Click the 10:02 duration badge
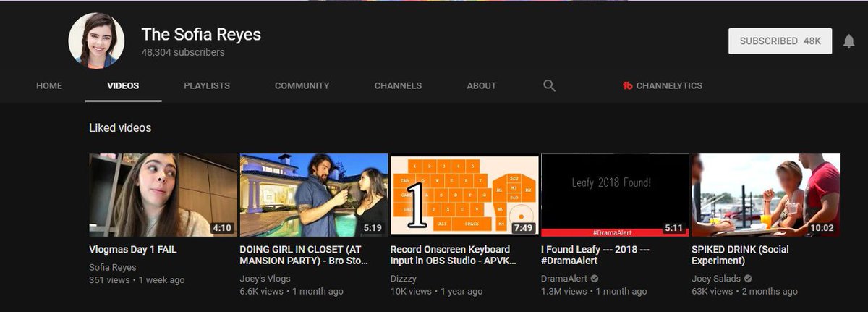The height and width of the screenshot is (312, 868). (822, 227)
